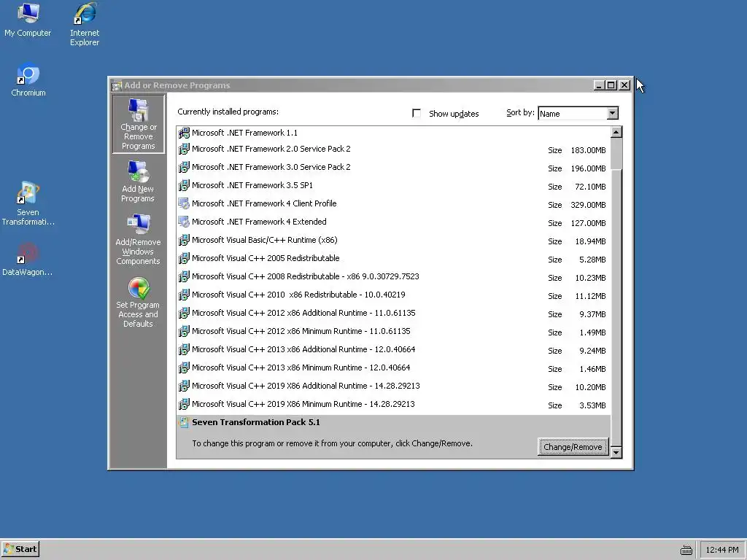Screen dimensions: 747x560
Task: Click the 12:44 PM taskbar clock
Action: coord(721,550)
